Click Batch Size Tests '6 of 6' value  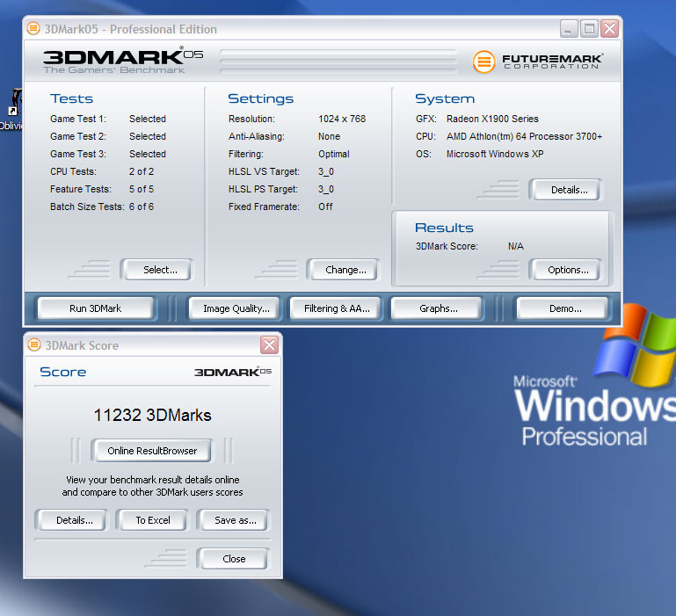(x=142, y=207)
